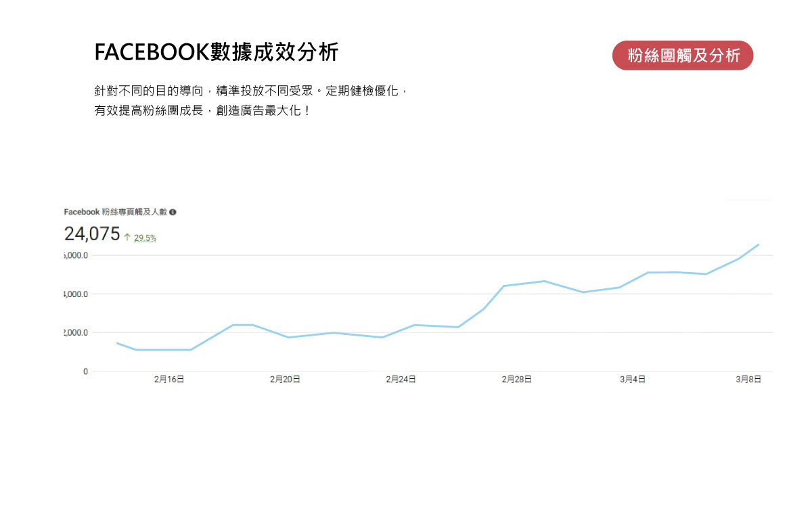The image size is (812, 515).
Task: Click the 2,000.0 y-axis label
Action: point(76,333)
